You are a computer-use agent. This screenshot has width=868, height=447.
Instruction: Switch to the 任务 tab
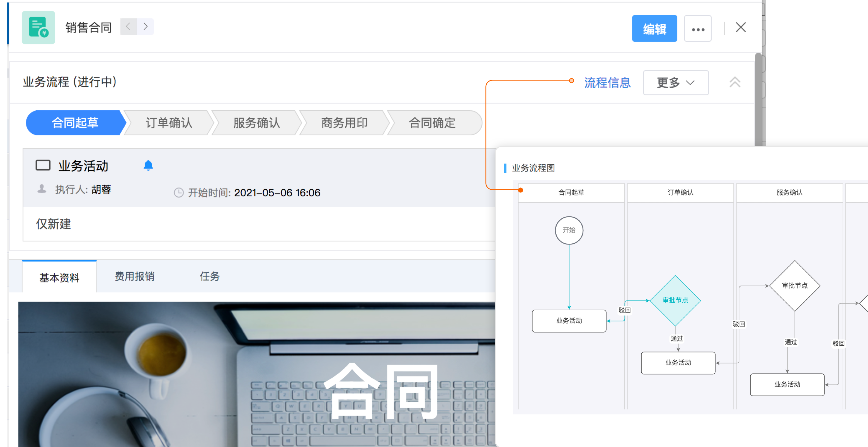(x=210, y=276)
